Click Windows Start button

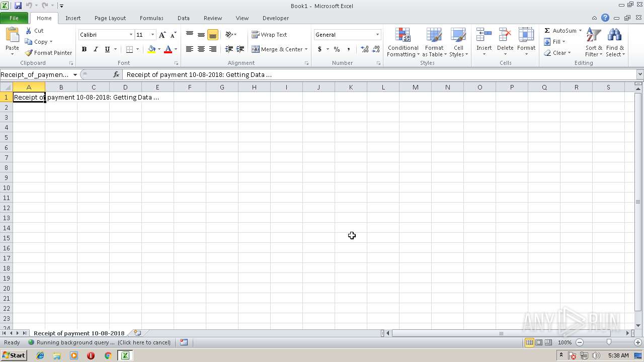[14, 355]
